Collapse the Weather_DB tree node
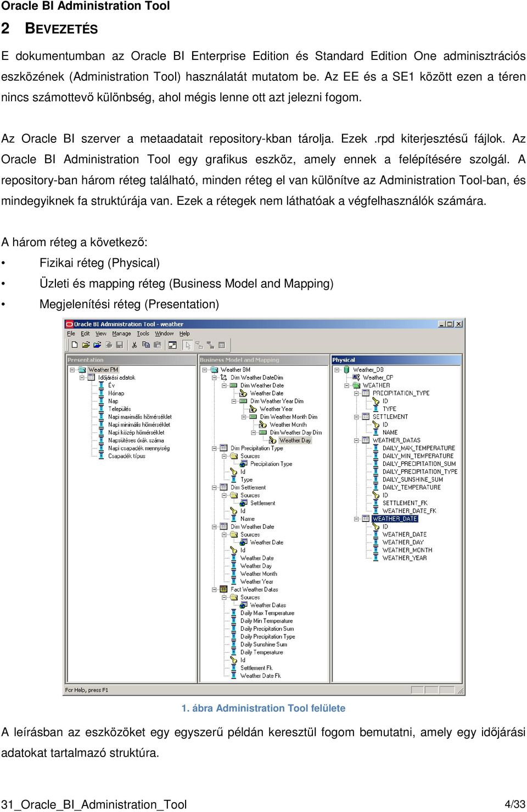527x812 pixels. (x=337, y=370)
